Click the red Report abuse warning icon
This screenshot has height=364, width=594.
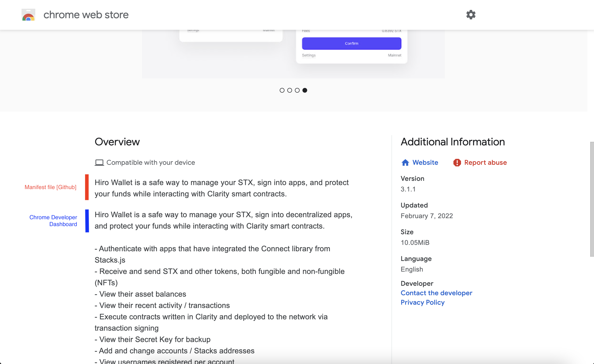point(457,163)
